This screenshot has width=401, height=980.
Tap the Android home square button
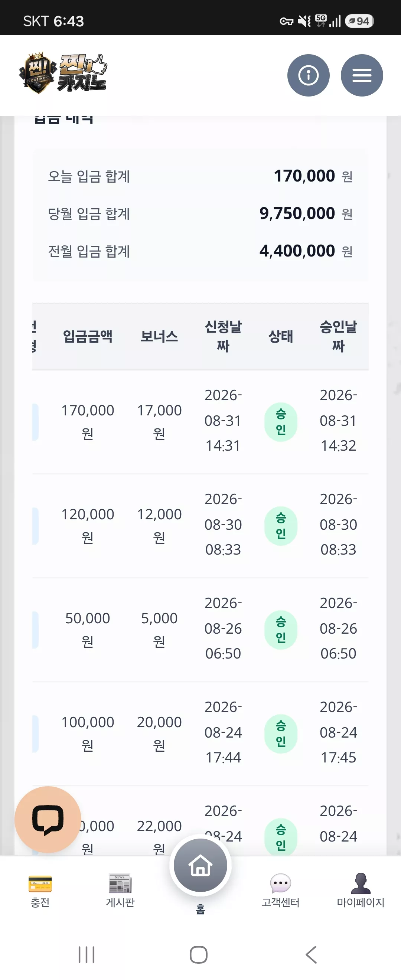coord(199,954)
